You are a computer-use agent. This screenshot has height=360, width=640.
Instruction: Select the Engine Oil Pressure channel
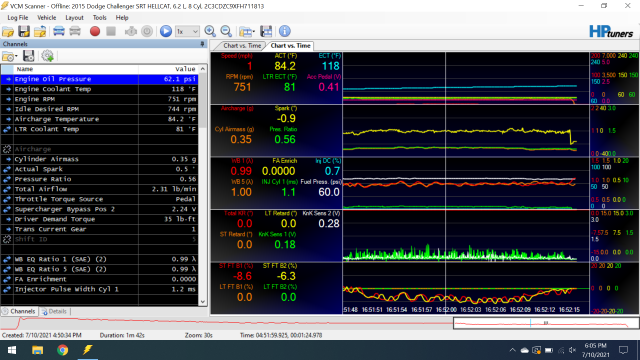(x=100, y=79)
